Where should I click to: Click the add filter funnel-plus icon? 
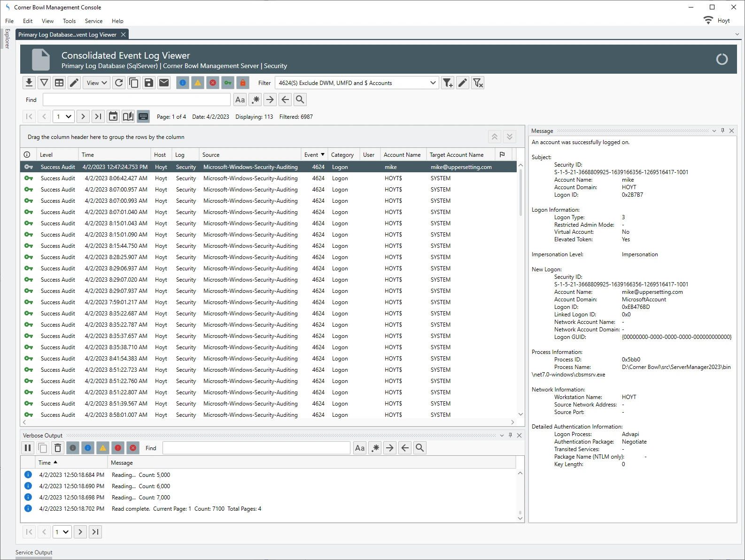pos(448,83)
